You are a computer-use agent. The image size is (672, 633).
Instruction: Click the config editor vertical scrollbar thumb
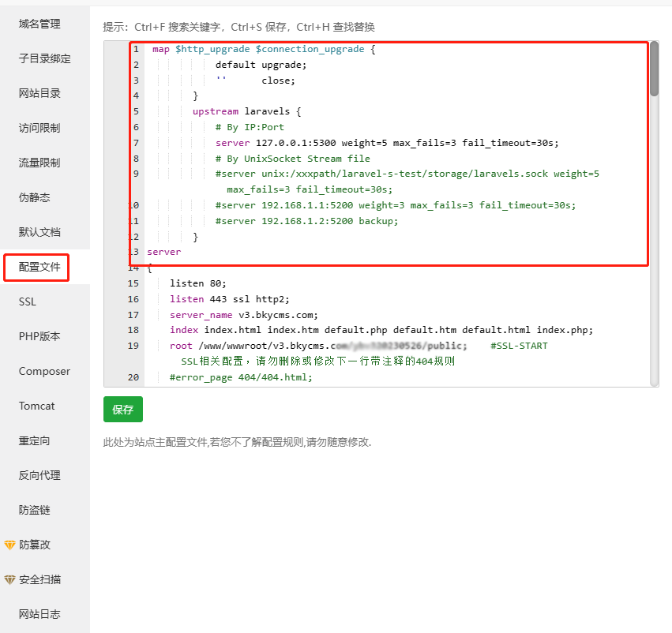tap(654, 69)
